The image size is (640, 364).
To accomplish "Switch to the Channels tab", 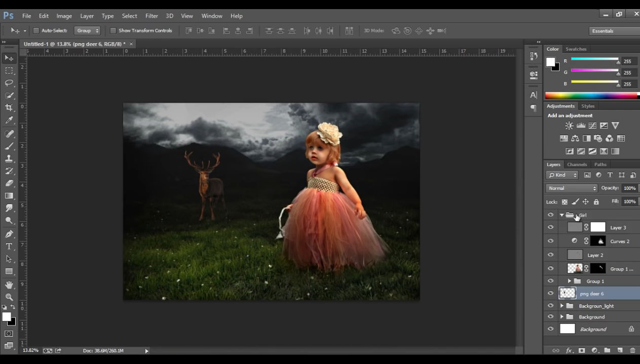I will (577, 165).
